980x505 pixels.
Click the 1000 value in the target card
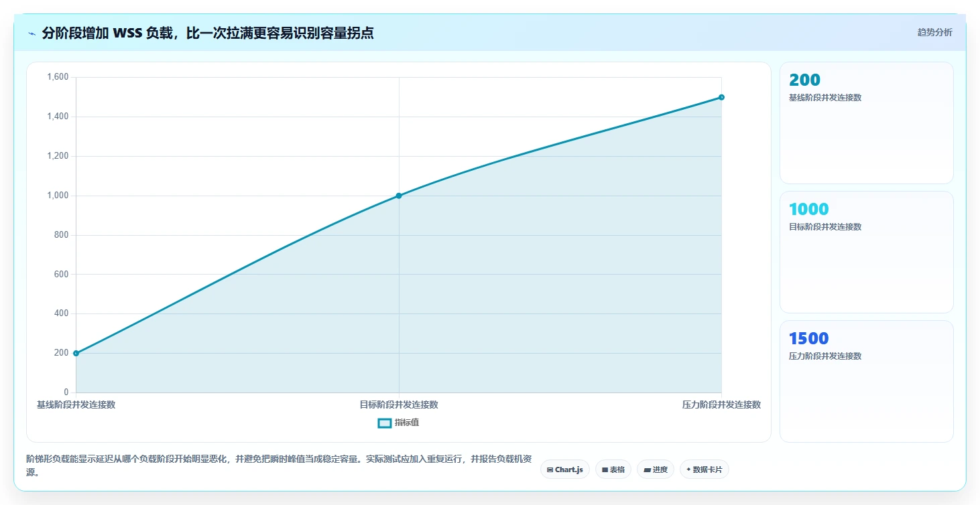coord(809,209)
